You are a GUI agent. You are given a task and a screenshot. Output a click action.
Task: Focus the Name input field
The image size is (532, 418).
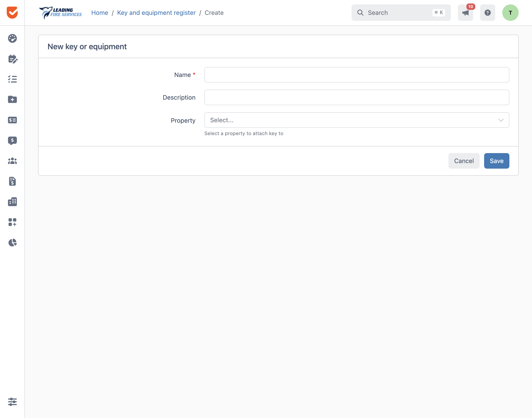point(357,75)
